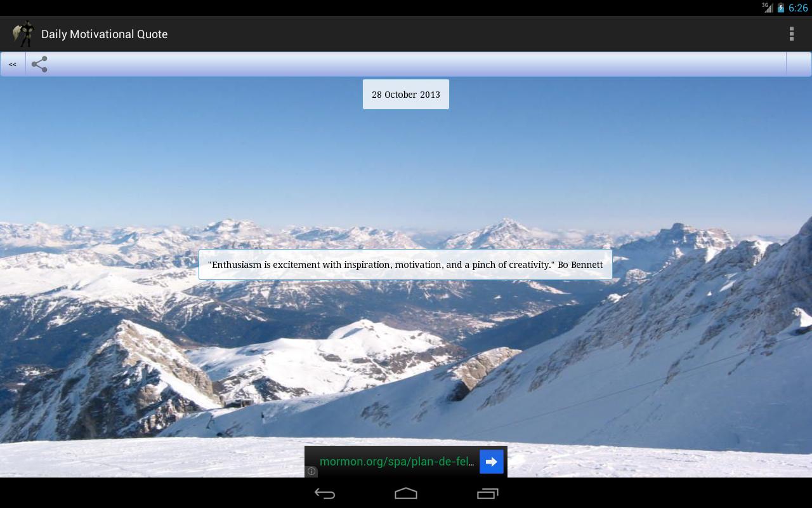Screen dimensions: 812x508
Task: Tap the 6:26 clock in status bar
Action: pos(798,8)
